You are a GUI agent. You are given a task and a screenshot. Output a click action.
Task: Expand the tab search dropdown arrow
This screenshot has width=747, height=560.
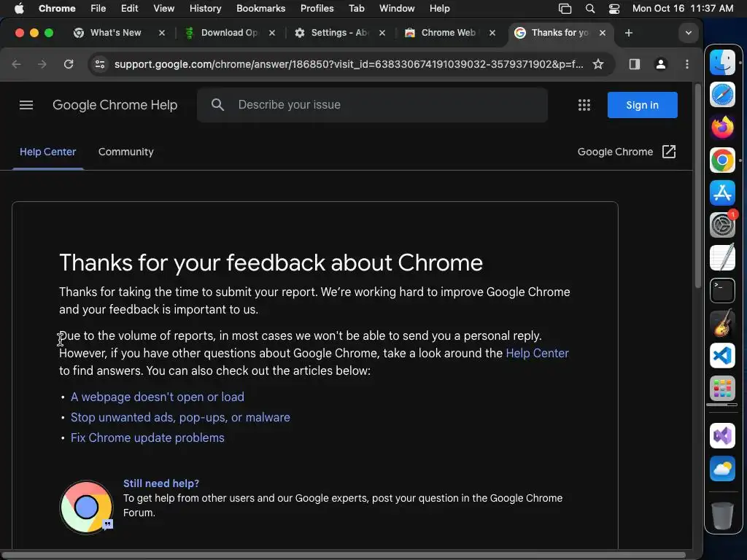(x=688, y=33)
